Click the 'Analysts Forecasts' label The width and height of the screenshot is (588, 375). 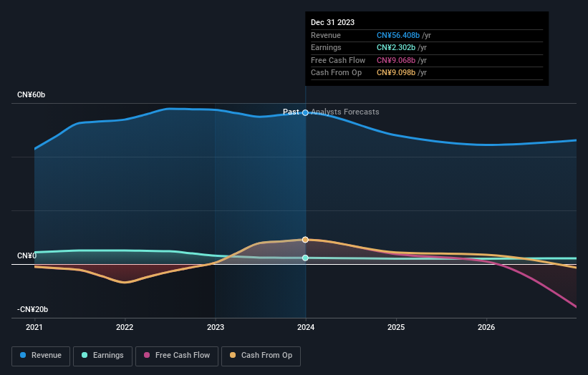pyautogui.click(x=345, y=112)
